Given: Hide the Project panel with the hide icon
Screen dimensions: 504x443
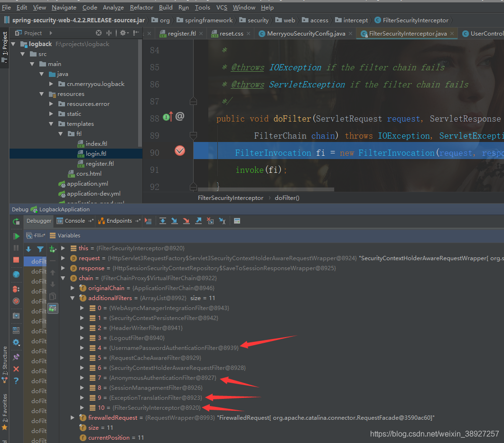Looking at the screenshot, I should coord(136,33).
